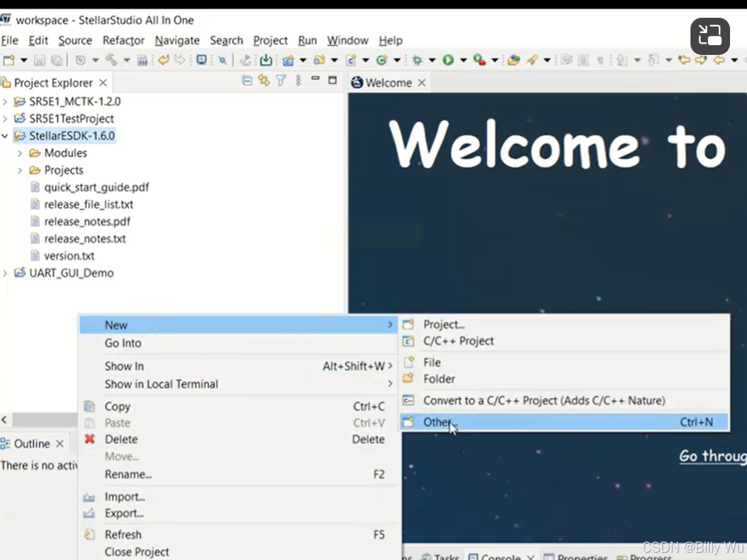
Task: Open quick_start_guide.pdf file
Action: [96, 187]
